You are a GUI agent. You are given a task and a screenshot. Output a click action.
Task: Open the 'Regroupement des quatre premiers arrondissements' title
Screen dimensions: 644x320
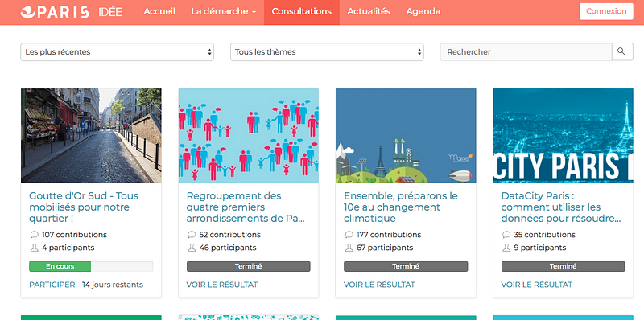pyautogui.click(x=246, y=207)
